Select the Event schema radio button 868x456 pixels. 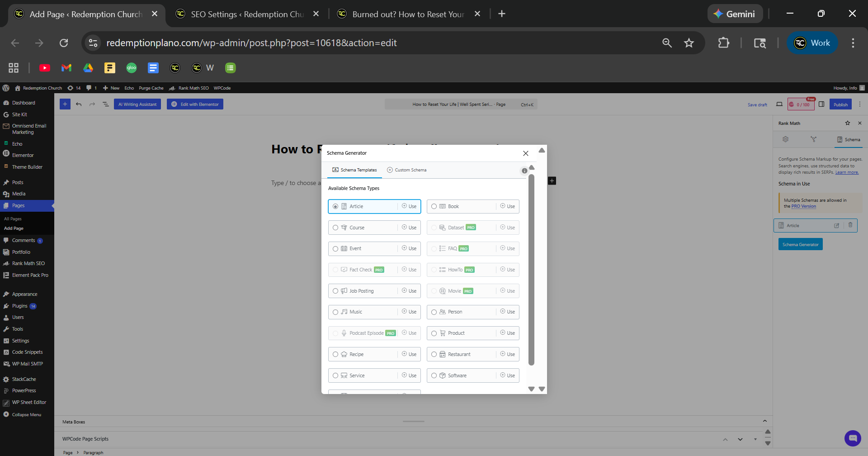click(x=335, y=249)
